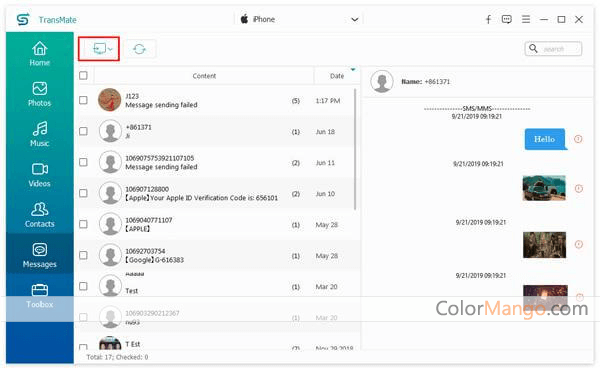Click the warning icon beside second photo
This screenshot has height=370, width=600.
click(x=579, y=244)
